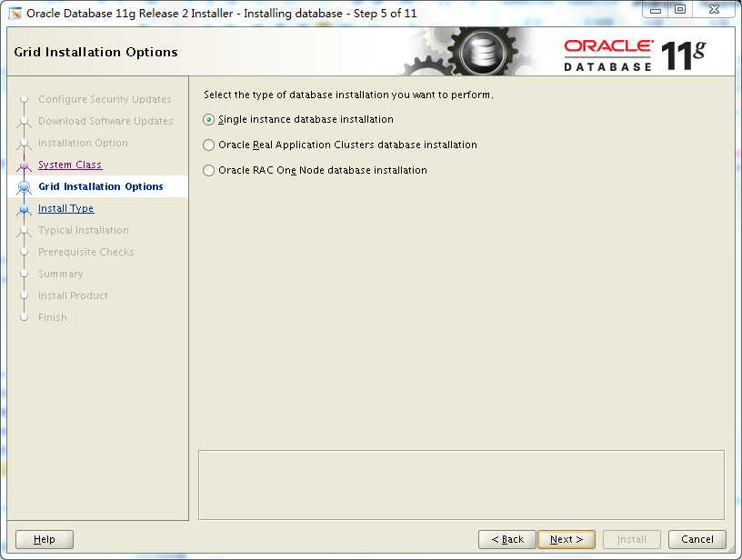The height and width of the screenshot is (560, 742).
Task: Click the Install Product step label
Action: pos(73,295)
